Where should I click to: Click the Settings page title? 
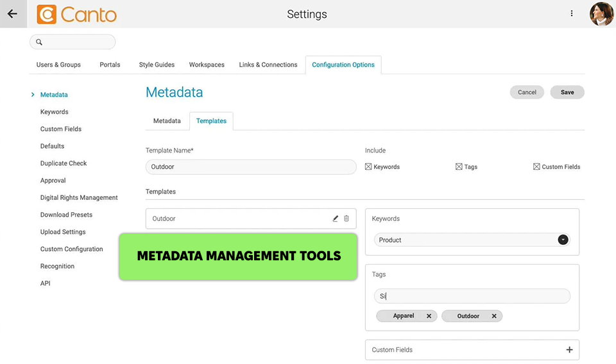307,14
